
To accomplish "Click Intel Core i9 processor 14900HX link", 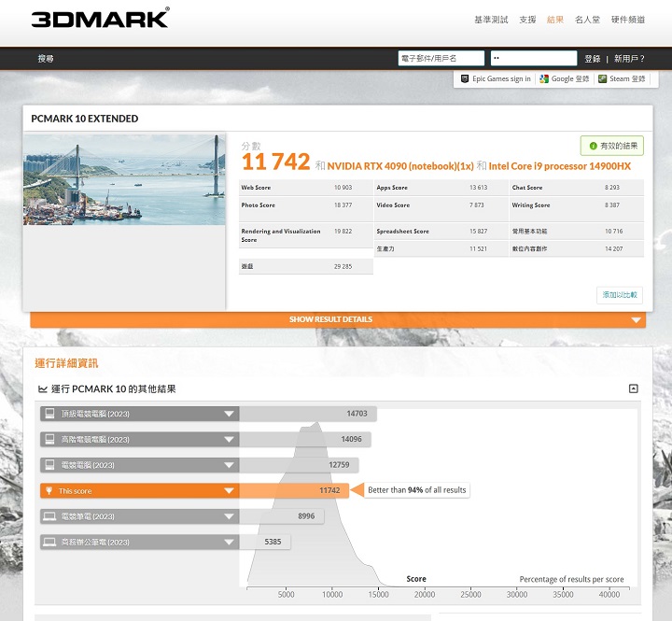I will (x=560, y=166).
